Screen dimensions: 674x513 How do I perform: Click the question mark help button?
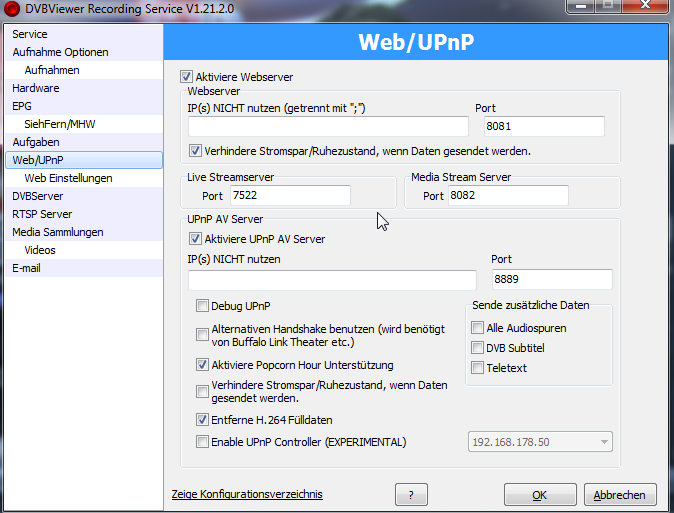[418, 495]
